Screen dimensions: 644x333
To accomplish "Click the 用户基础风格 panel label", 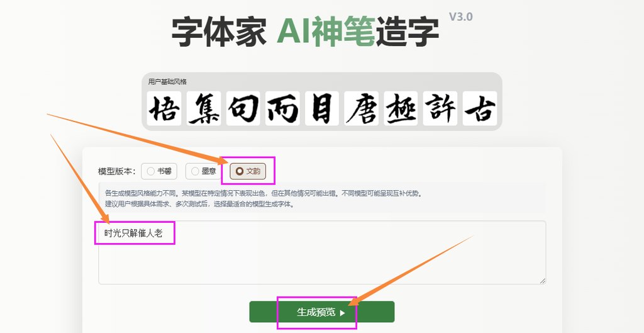I will 167,82.
